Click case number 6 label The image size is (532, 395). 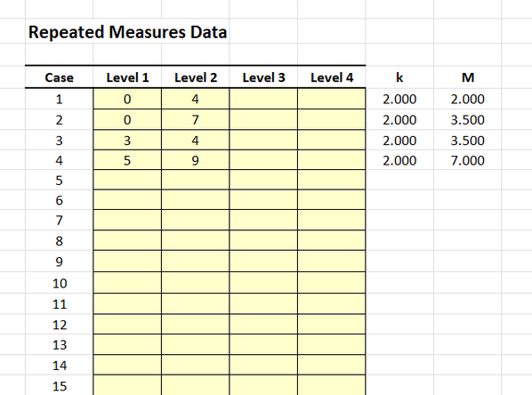point(59,200)
